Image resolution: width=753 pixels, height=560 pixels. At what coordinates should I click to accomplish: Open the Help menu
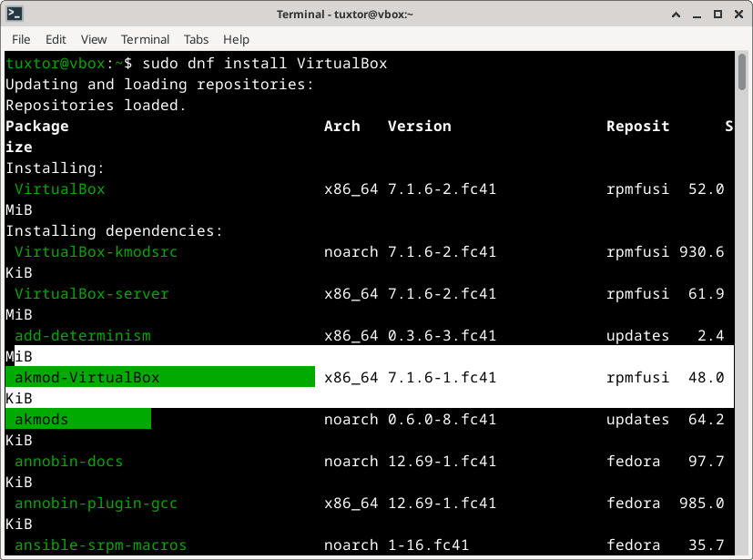pyautogui.click(x=236, y=39)
